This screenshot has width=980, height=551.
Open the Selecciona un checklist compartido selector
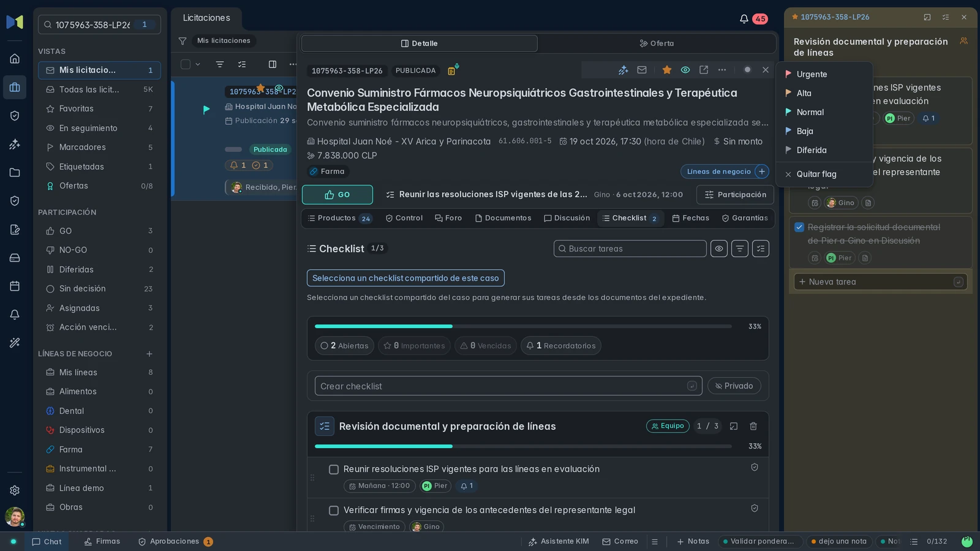(x=405, y=278)
